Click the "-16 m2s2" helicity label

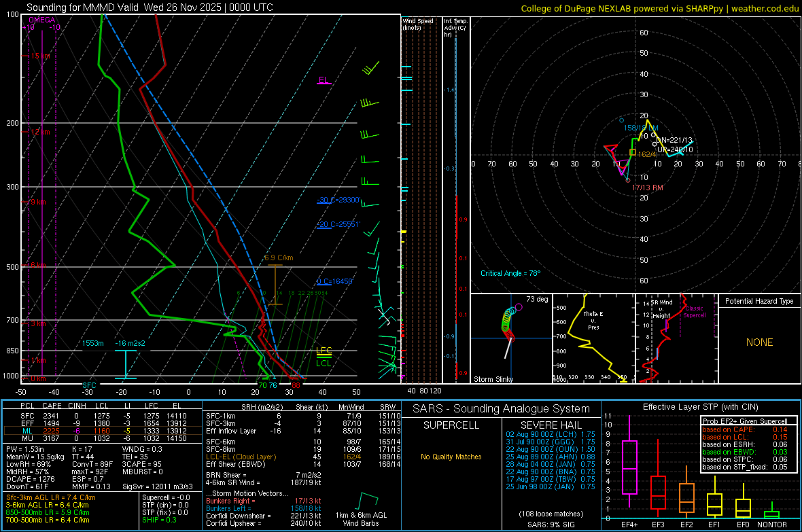click(130, 343)
